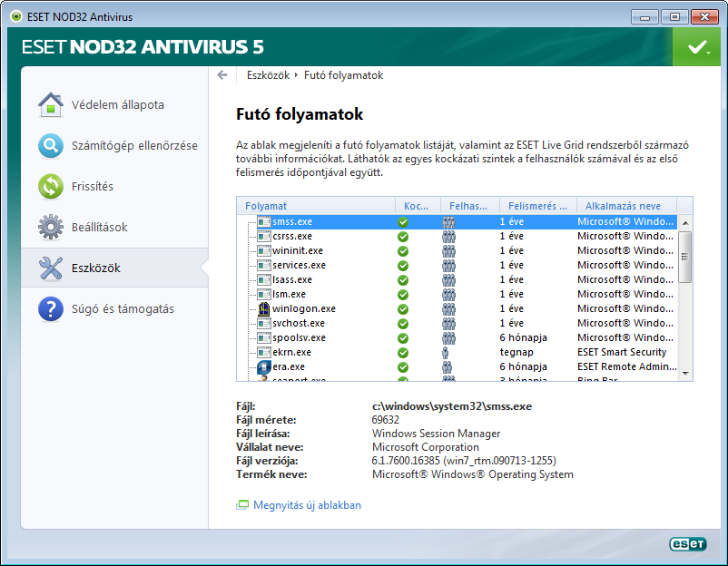The height and width of the screenshot is (566, 728).
Task: Click the smss.exe process icon
Action: coord(264,221)
